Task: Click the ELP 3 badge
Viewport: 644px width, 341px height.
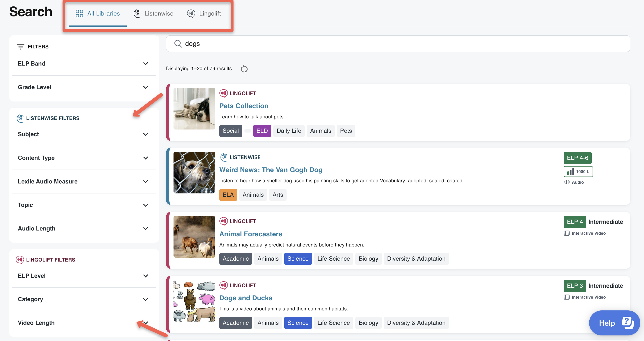Action: pyautogui.click(x=575, y=286)
